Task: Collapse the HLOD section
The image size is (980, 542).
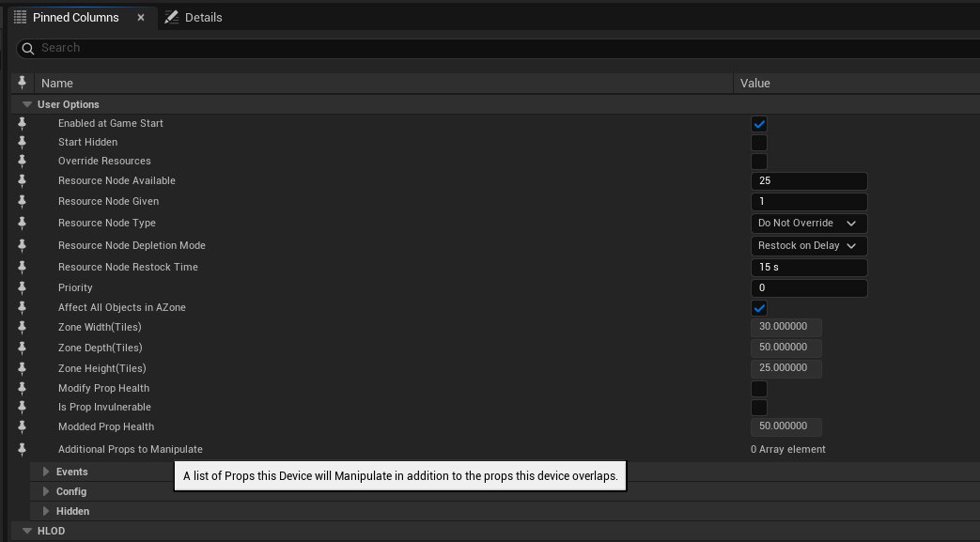Action: pos(27,531)
